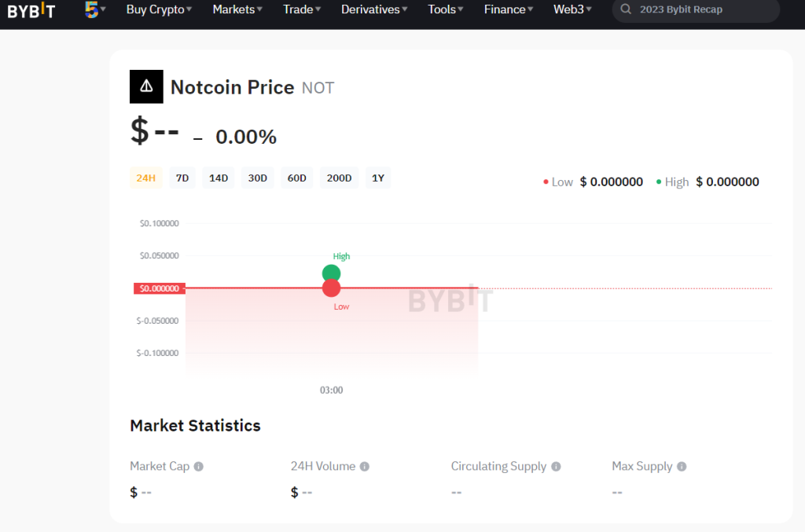This screenshot has width=805, height=532.
Task: Click the 24H Volume info icon
Action: click(365, 466)
